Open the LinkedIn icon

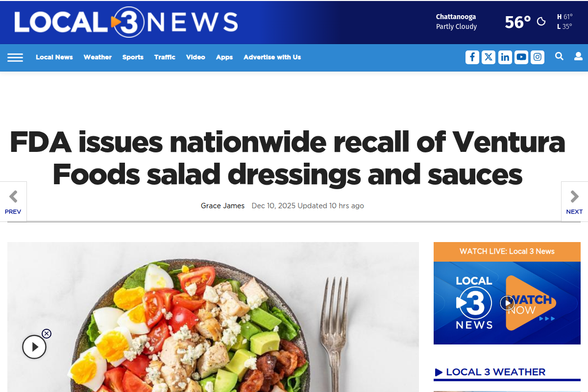(505, 57)
